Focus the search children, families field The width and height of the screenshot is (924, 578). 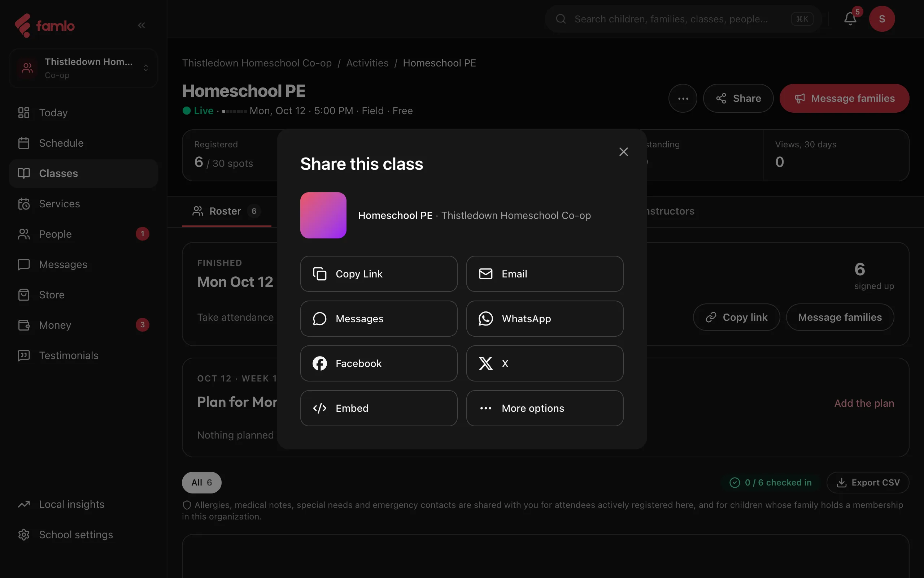[x=683, y=19]
